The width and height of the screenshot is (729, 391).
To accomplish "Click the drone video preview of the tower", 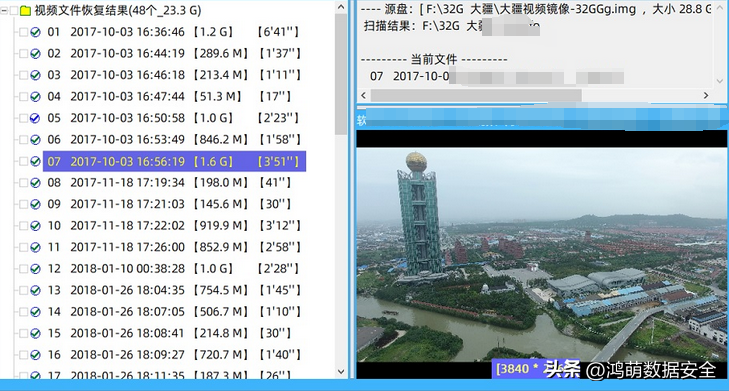I will (541, 255).
